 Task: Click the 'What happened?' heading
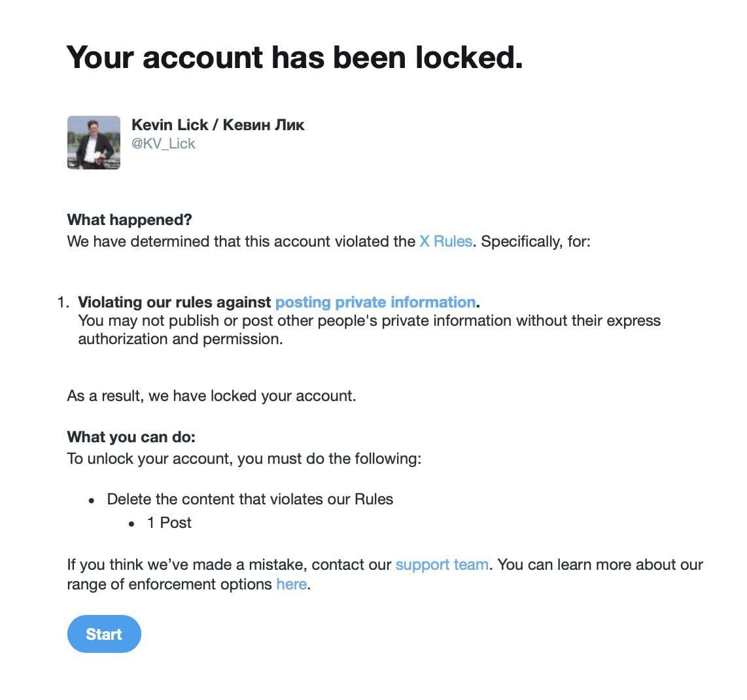pyautogui.click(x=130, y=220)
